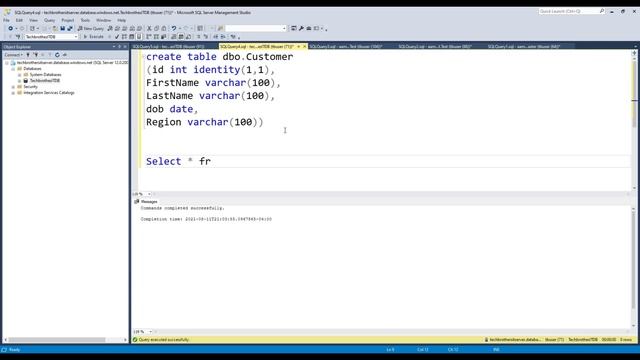The image size is (640, 360).
Task: Open the Edit menu
Action: [19, 20]
